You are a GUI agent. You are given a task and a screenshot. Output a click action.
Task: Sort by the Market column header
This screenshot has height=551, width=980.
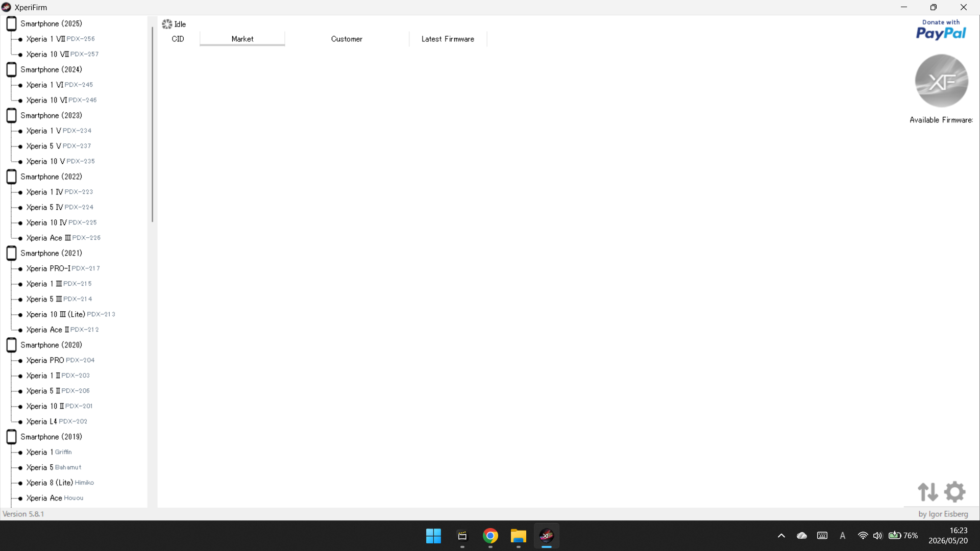pyautogui.click(x=242, y=39)
